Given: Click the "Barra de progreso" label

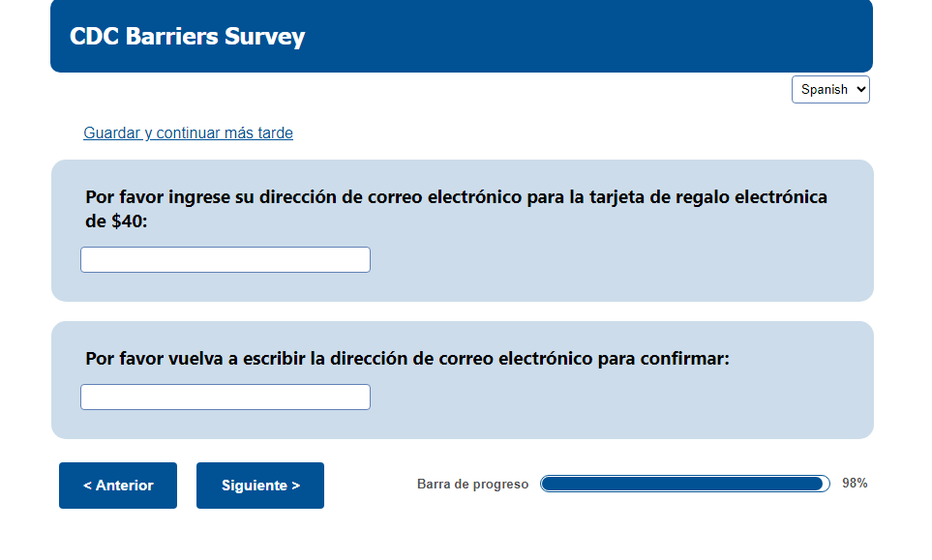Looking at the screenshot, I should coord(472,485).
